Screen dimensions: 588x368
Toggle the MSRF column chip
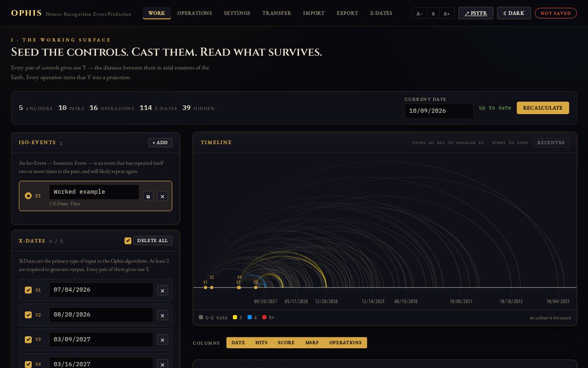(312, 343)
